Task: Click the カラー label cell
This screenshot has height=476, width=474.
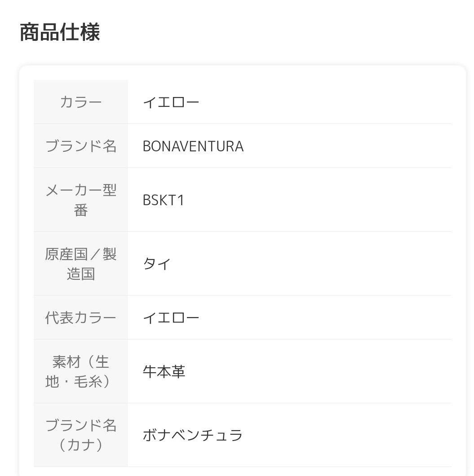Action: pyautogui.click(x=81, y=102)
